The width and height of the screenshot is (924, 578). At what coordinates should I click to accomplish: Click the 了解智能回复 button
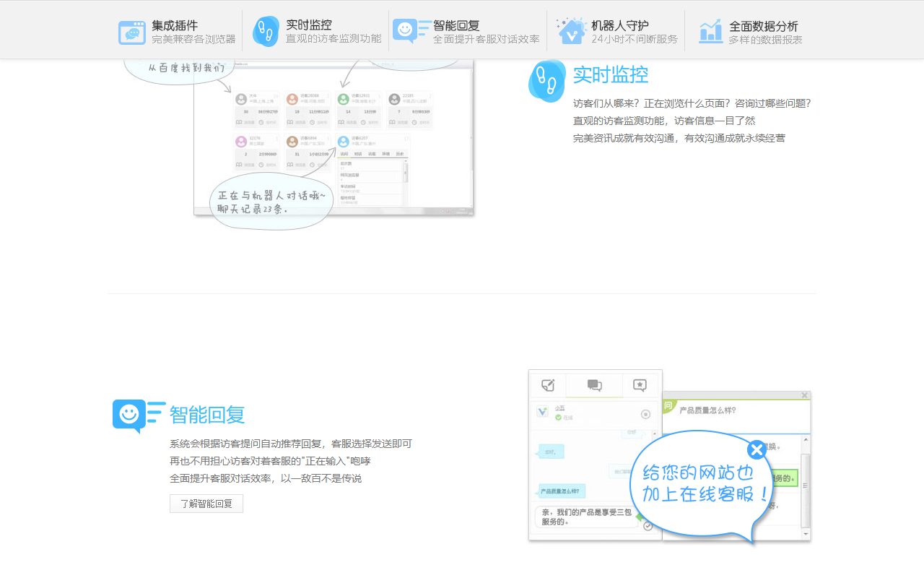[x=206, y=504]
